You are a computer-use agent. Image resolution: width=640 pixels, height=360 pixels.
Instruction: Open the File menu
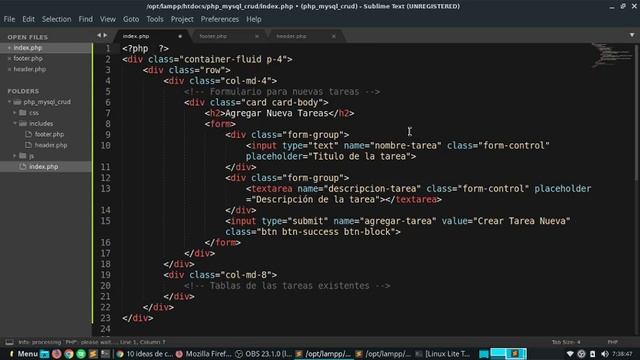tap(9, 19)
